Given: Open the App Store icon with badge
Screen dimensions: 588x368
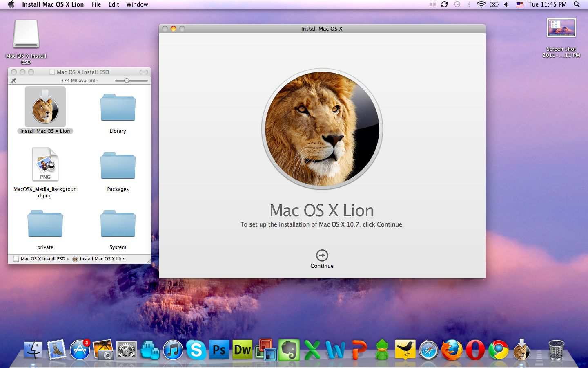Looking at the screenshot, I should coord(80,350).
